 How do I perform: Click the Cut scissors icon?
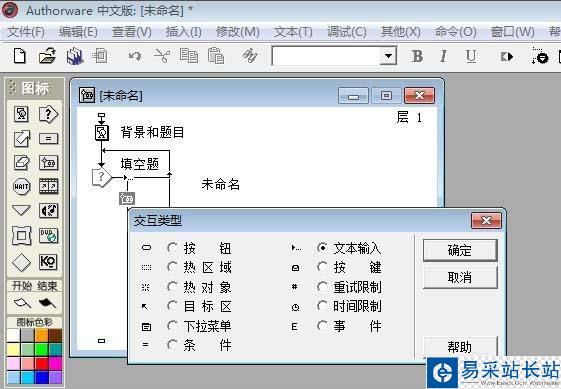click(162, 56)
